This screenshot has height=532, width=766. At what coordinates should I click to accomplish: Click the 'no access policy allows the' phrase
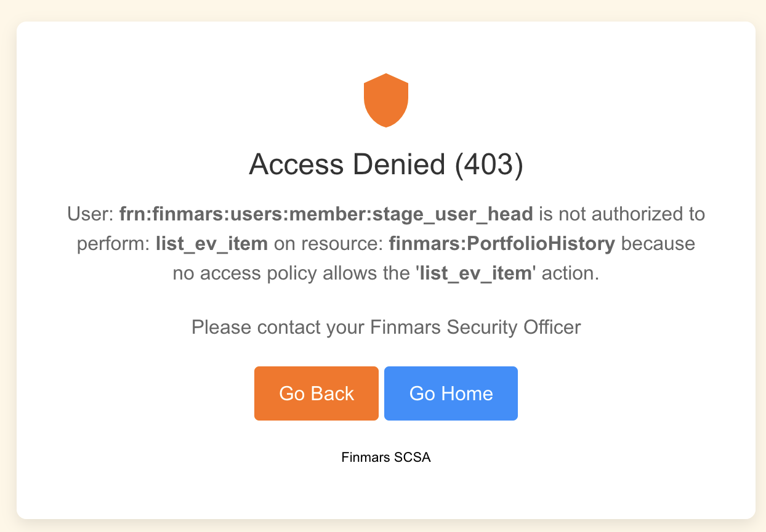(291, 273)
